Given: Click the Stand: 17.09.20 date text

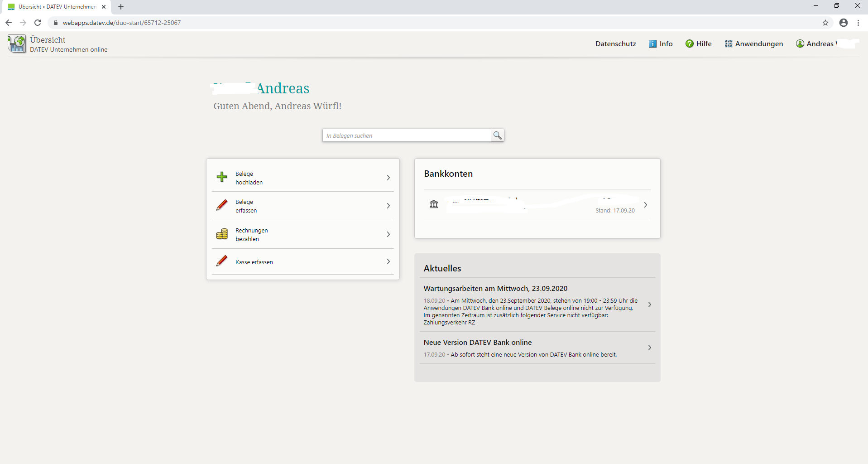Looking at the screenshot, I should pos(615,211).
